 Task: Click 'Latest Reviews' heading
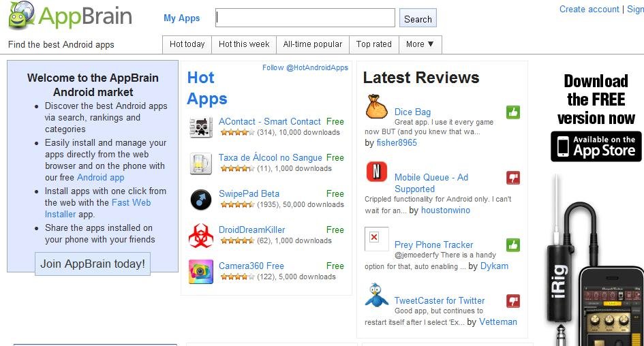tap(421, 78)
